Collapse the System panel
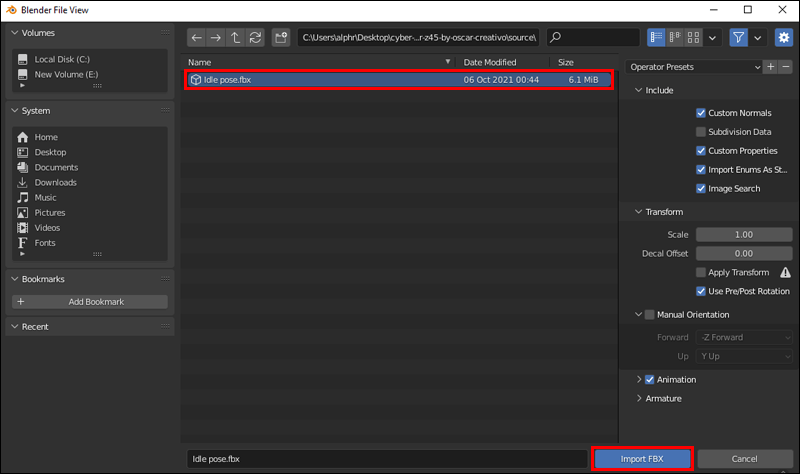Screen dimensions: 800x474 (15, 111)
